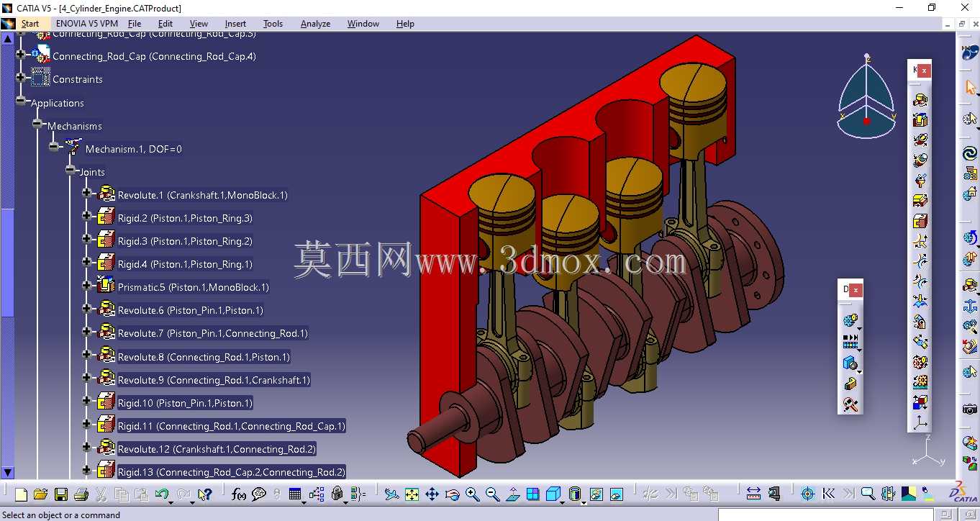980x521 pixels.
Task: Click the tree scrollbar down arrow
Action: (7, 473)
